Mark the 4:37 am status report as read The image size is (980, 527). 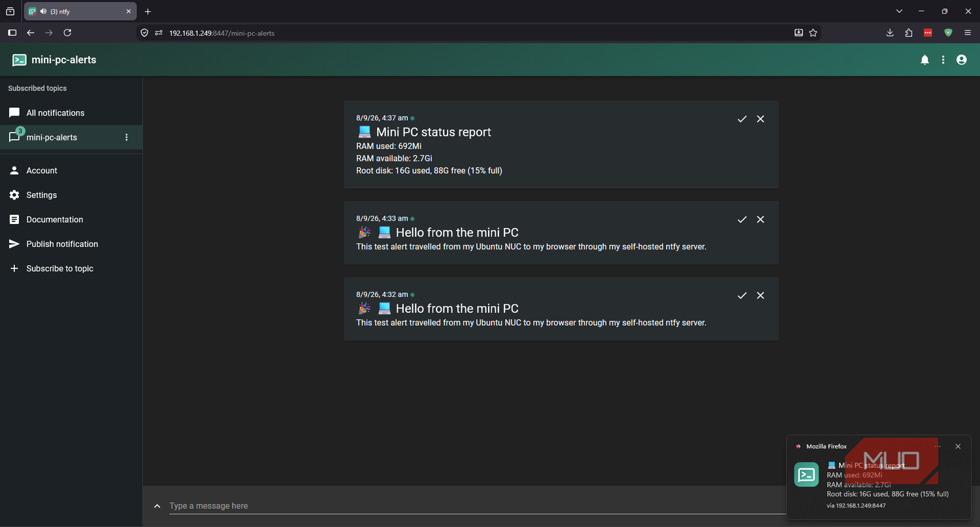[x=742, y=119]
